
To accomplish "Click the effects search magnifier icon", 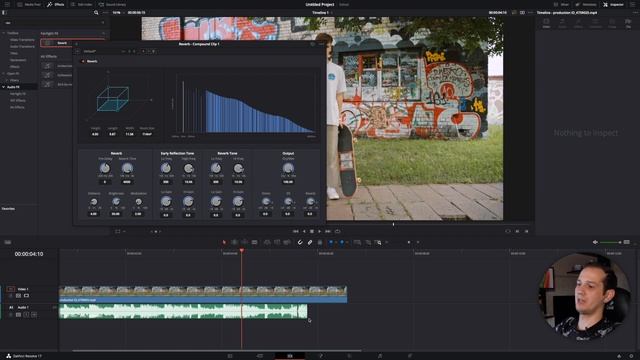I will pyautogui.click(x=96, y=13).
